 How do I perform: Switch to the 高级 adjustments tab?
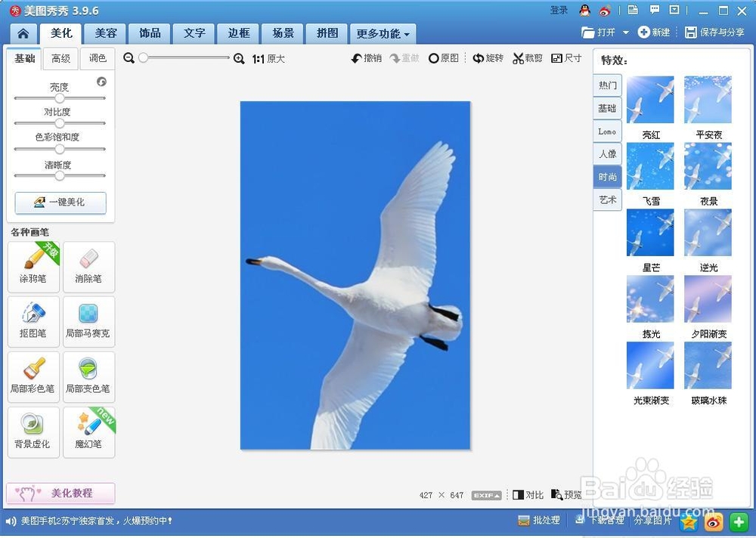coord(60,58)
